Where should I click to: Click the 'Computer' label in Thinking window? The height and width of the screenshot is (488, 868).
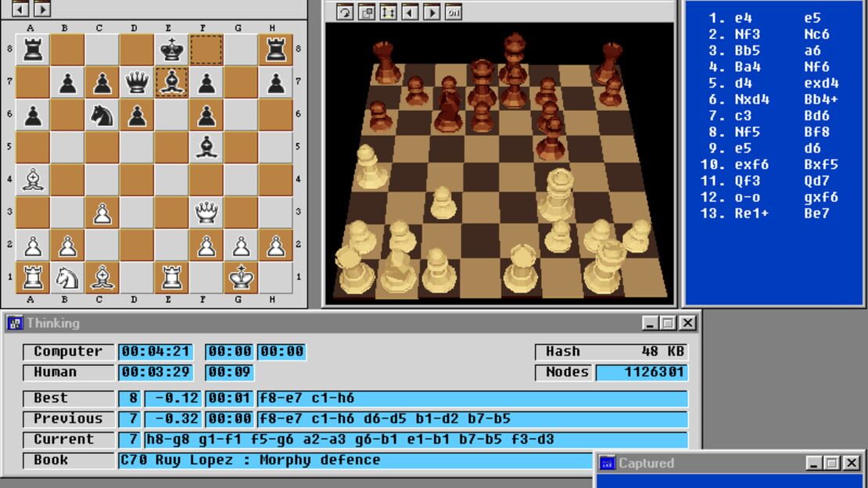coord(68,352)
